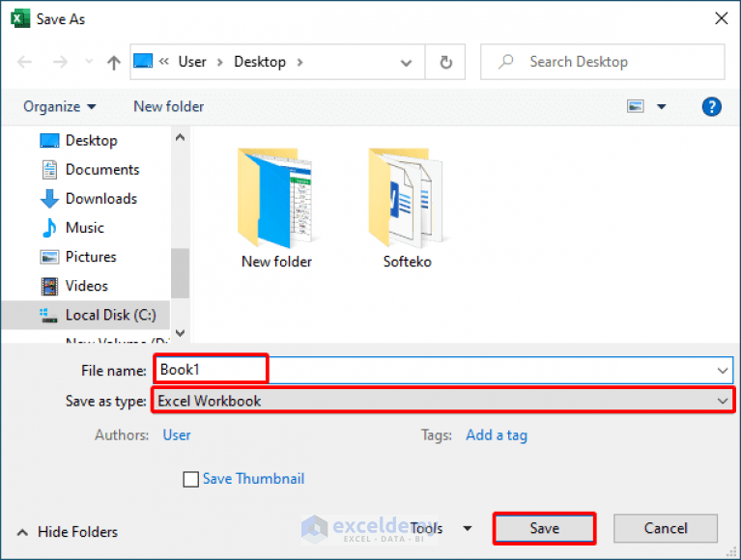Click the computer icon in address bar
The height and width of the screenshot is (560, 741).
tap(143, 62)
